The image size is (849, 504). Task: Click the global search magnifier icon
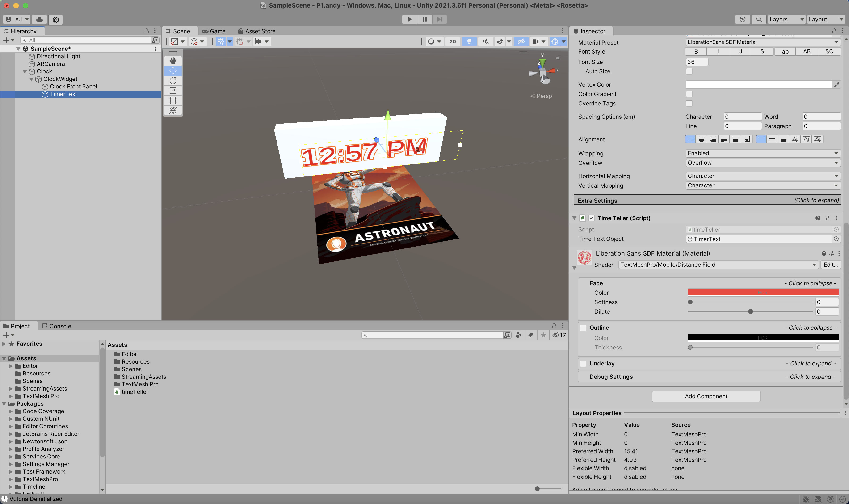click(x=759, y=19)
